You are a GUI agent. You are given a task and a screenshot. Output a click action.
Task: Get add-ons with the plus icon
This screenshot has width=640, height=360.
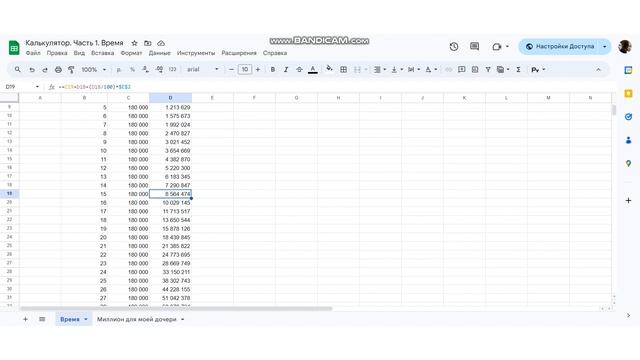tap(629, 200)
